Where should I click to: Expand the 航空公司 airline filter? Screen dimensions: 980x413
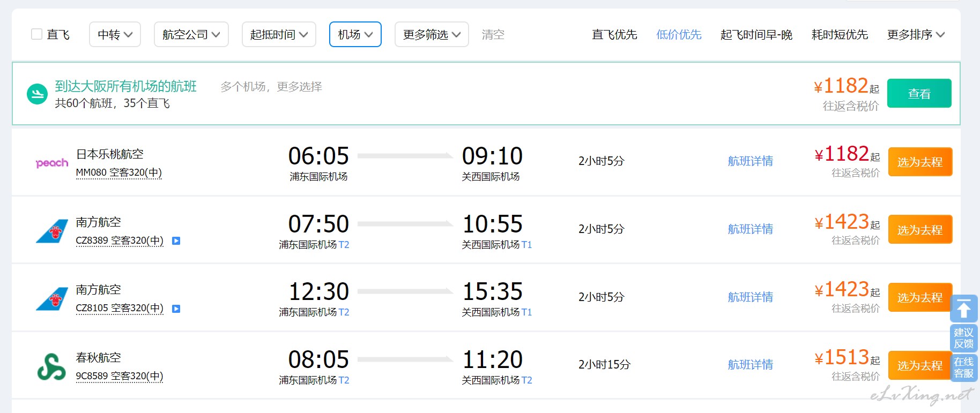(191, 34)
